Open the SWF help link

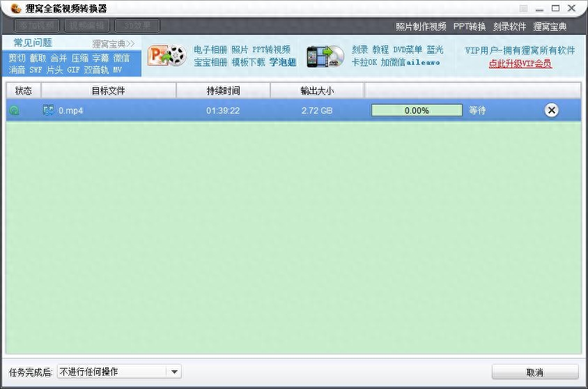click(36, 70)
